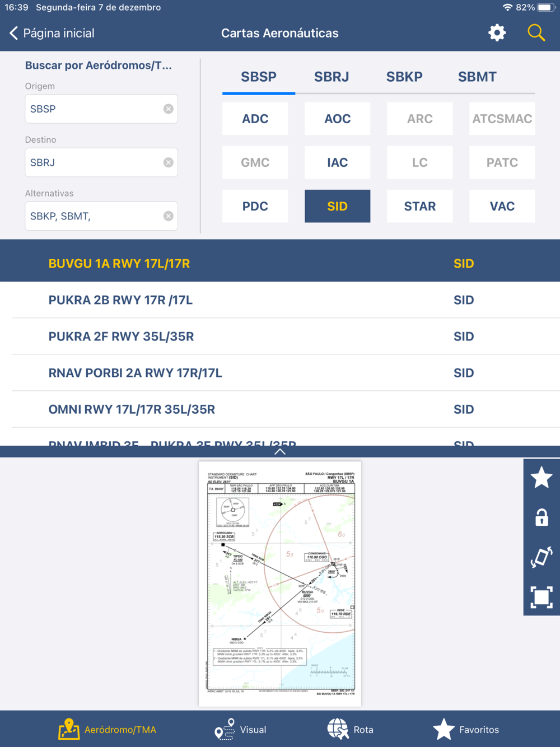Select IAC chart type
This screenshot has height=747, width=560.
point(338,162)
